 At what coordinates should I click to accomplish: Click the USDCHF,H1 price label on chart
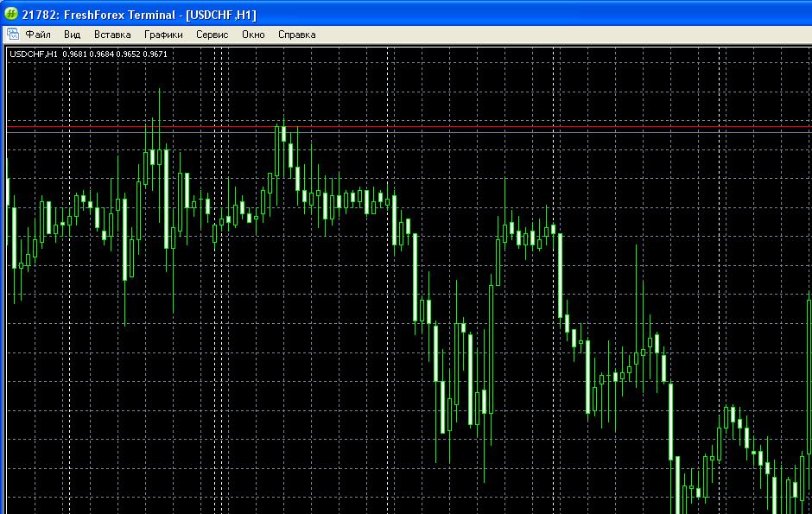click(88, 54)
